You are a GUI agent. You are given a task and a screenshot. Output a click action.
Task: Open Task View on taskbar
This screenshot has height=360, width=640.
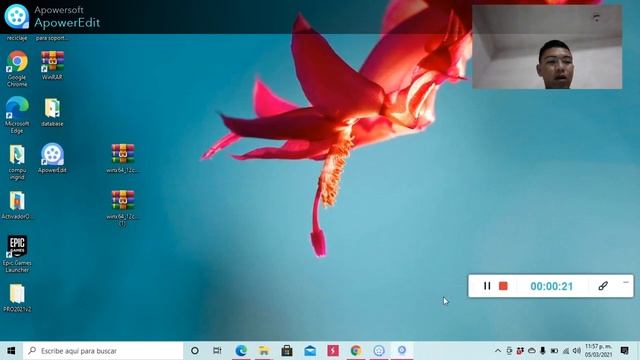point(217,351)
